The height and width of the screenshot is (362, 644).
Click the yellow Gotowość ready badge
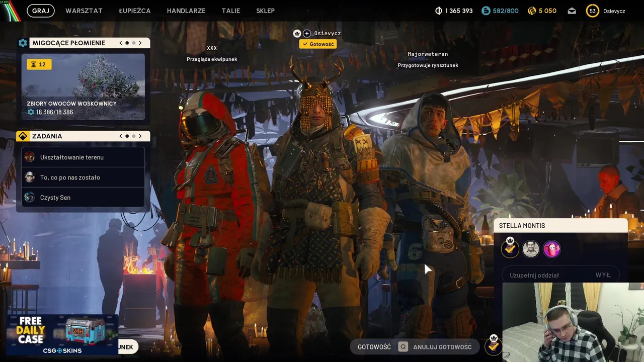pos(318,44)
